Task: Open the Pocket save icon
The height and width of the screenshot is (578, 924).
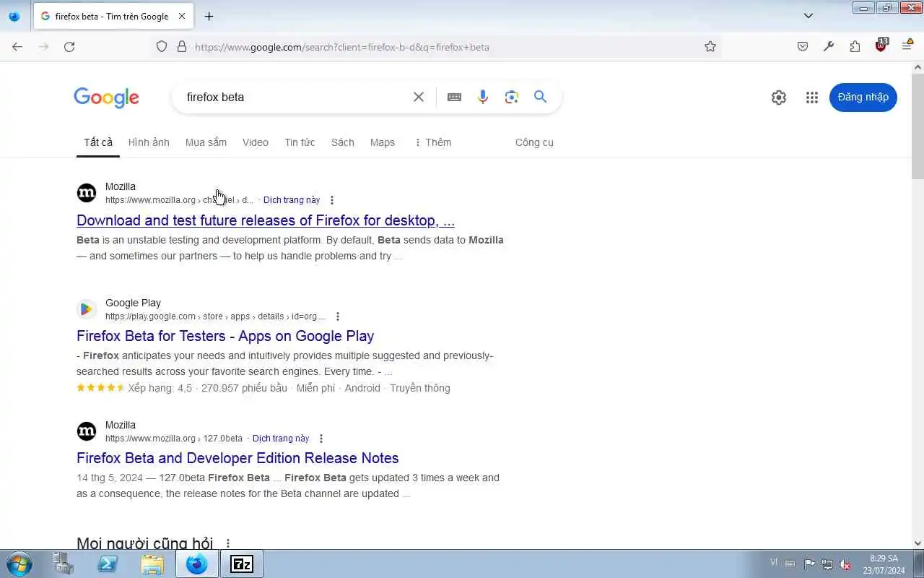Action: pos(803,47)
